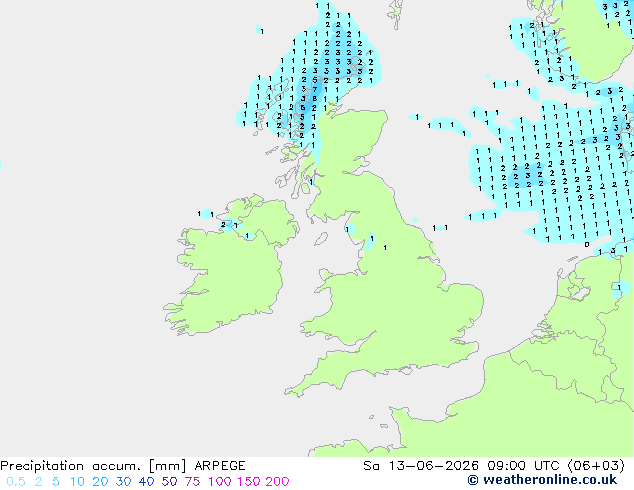Click the 'Precipitation accum. [mm] ARPEGE' title
Viewport: 634px width, 490px height.
pyautogui.click(x=123, y=466)
